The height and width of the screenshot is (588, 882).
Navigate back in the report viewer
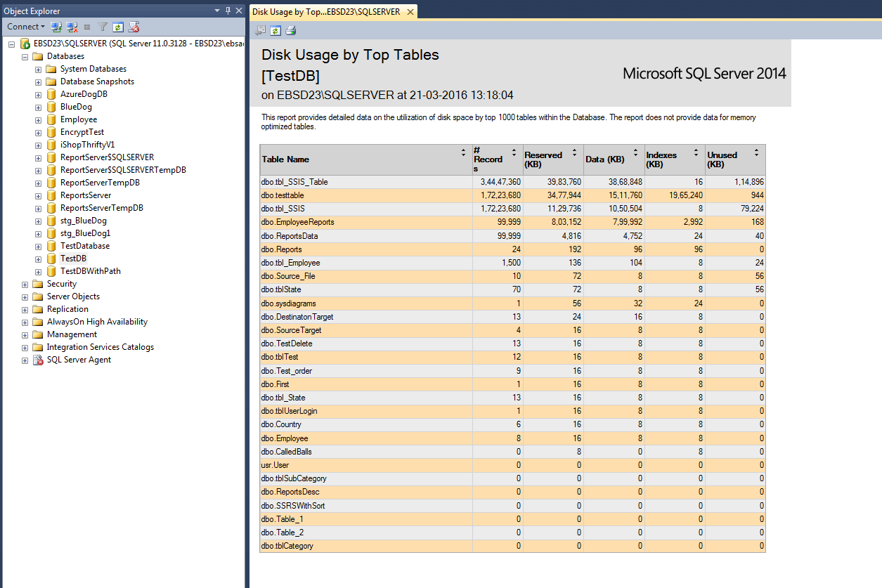pos(261,30)
